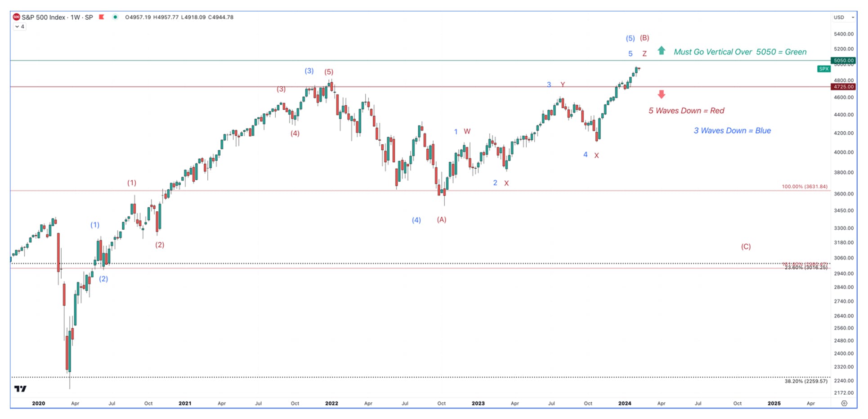Click the 5050.00 green price line label
Screen dimensions: 868x419
[843, 60]
